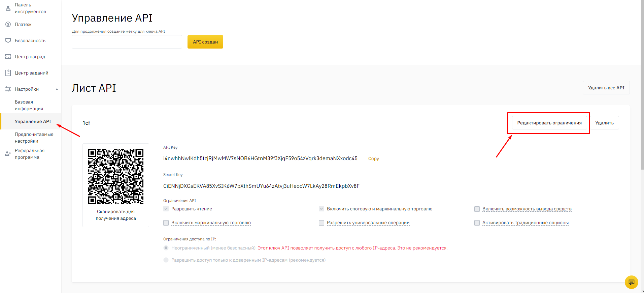Viewport: 644px width, 293px height.
Task: Click Удалить button for 1cf key
Action: point(604,123)
